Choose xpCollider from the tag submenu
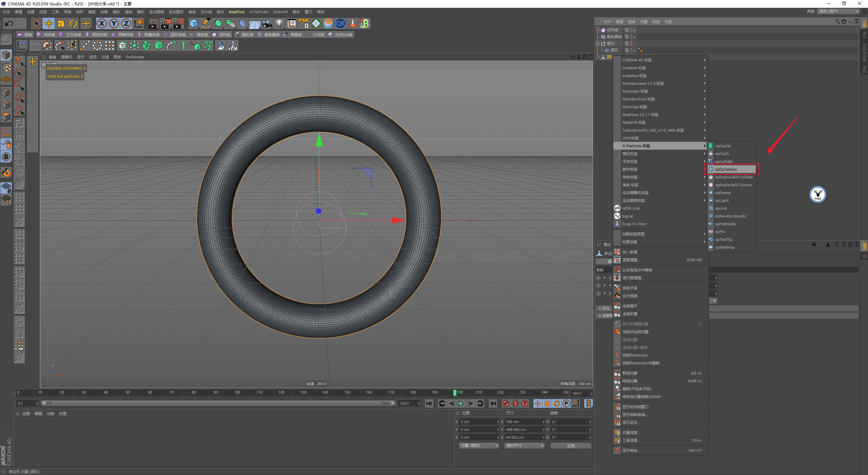Viewport: 868px width, 475px height. (732, 161)
